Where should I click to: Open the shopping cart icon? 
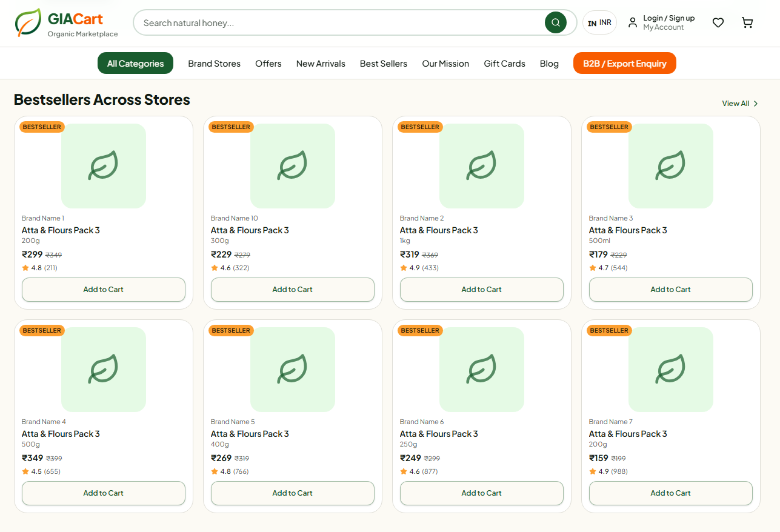(x=747, y=22)
